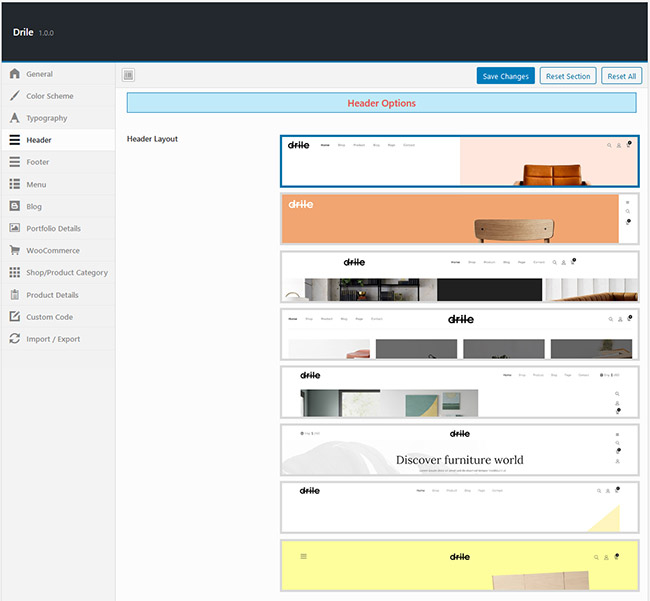This screenshot has width=650, height=601.
Task: Select the yellow background header layout
Action: 459,565
